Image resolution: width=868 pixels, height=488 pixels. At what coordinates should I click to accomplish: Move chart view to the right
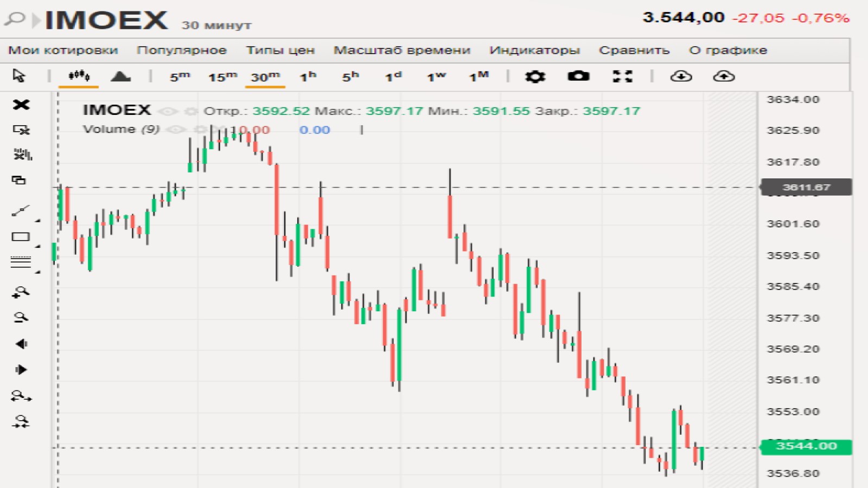(21, 370)
